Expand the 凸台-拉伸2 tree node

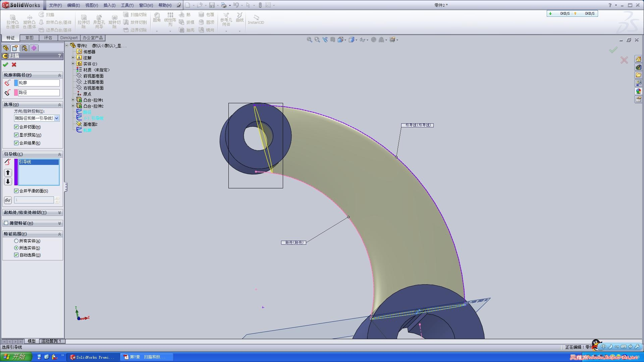[73, 106]
